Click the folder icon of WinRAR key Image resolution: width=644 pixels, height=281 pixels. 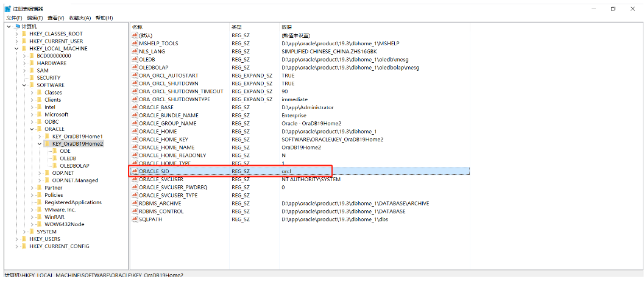[40, 217]
